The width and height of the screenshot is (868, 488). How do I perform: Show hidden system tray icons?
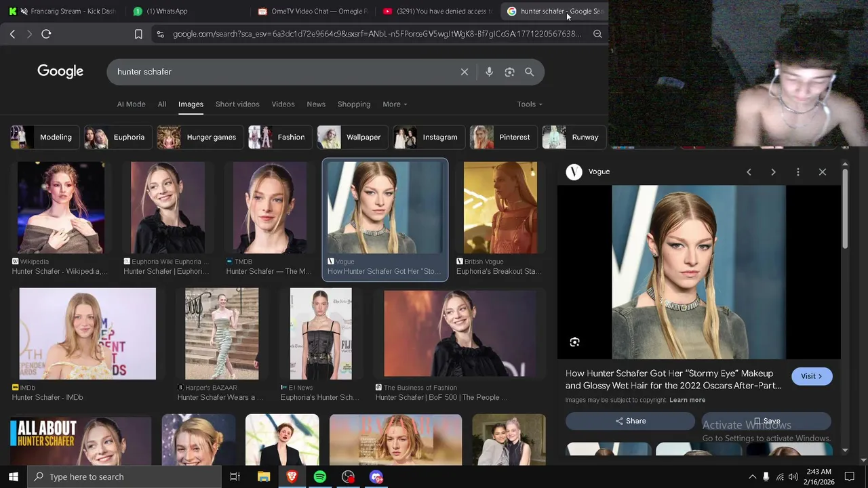tap(752, 477)
